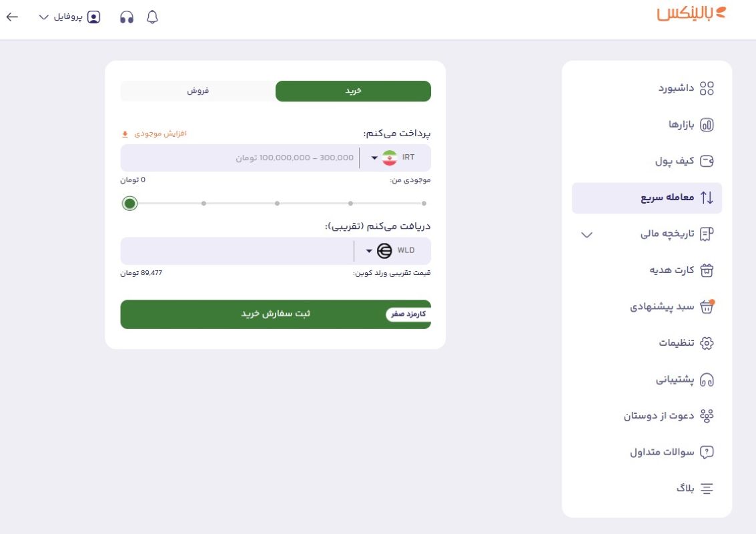Viewport: 756px width, 534px height.
Task: Click the بالینکس logo
Action: tap(692, 15)
